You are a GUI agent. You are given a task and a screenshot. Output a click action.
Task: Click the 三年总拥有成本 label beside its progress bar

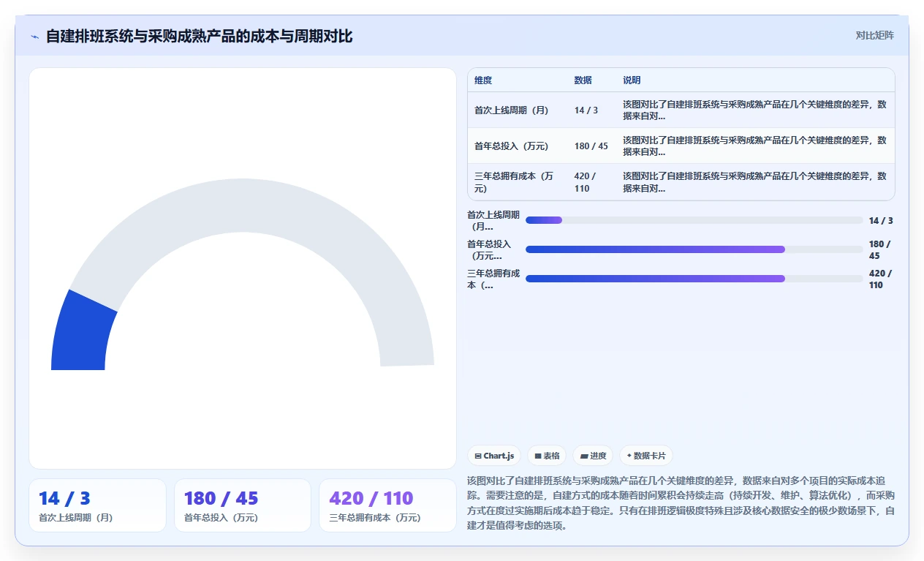pos(493,279)
